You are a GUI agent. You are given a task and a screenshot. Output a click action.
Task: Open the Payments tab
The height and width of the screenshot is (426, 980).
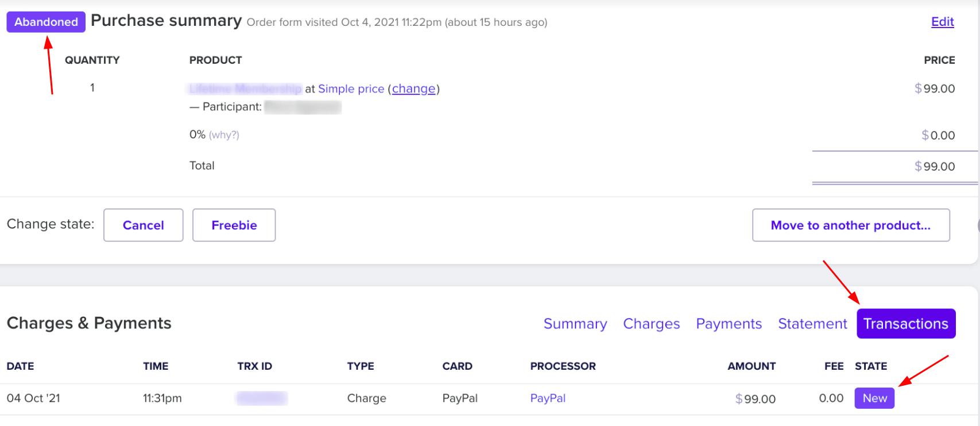729,324
